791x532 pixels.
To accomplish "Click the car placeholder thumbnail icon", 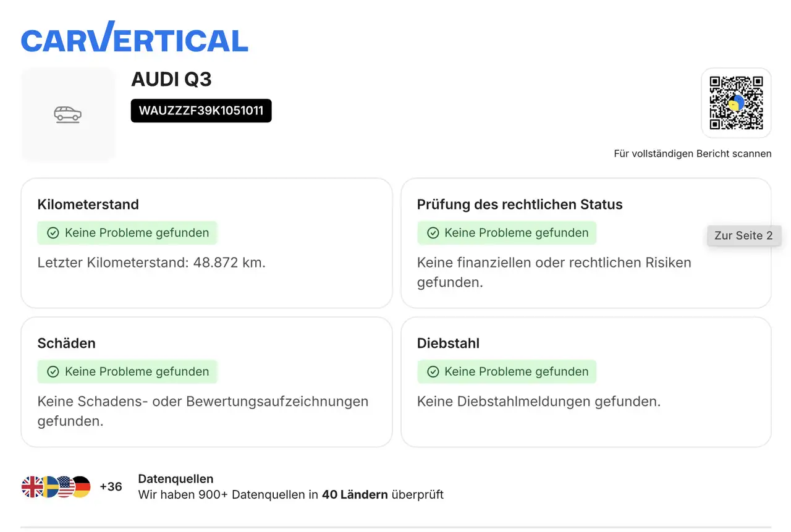I will click(x=68, y=114).
